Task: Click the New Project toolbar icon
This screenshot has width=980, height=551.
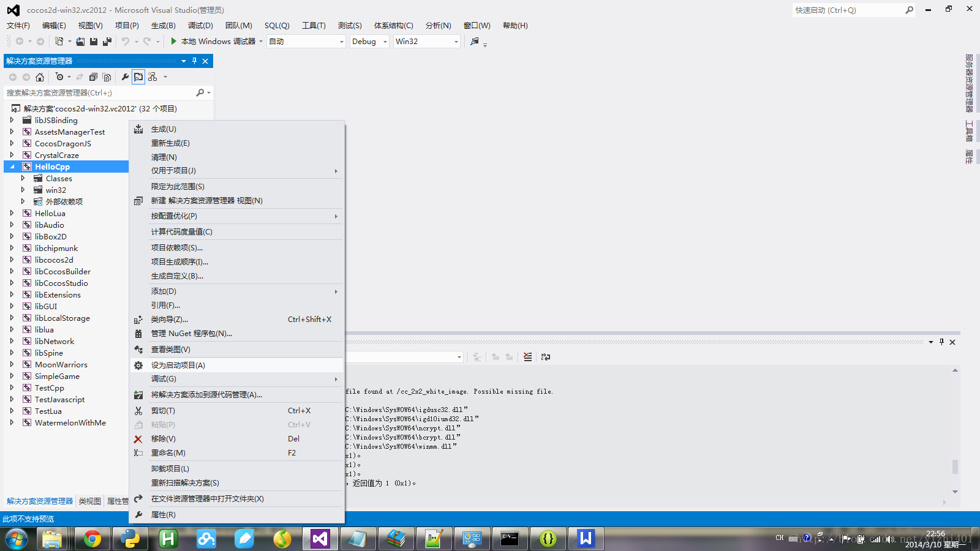Action: point(59,41)
